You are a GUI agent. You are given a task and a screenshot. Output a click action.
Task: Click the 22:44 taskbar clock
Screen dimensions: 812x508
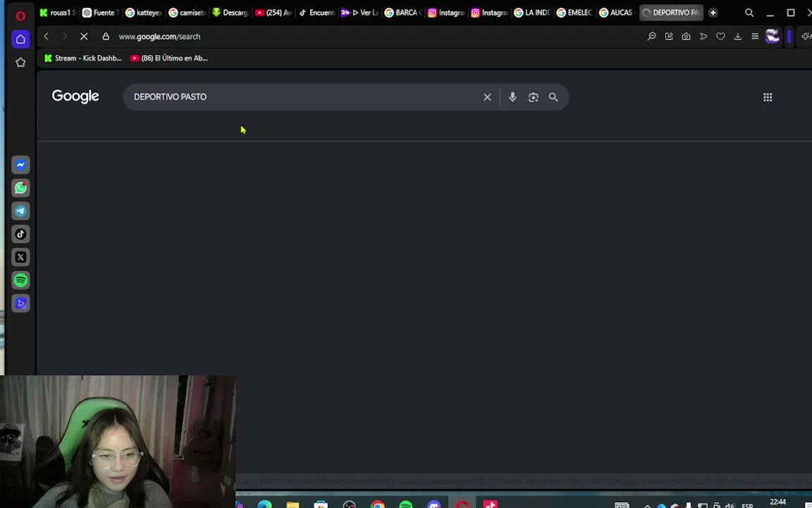click(777, 502)
